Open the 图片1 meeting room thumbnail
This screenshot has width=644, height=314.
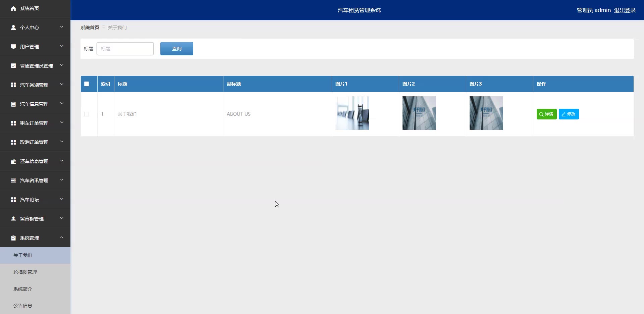click(352, 113)
